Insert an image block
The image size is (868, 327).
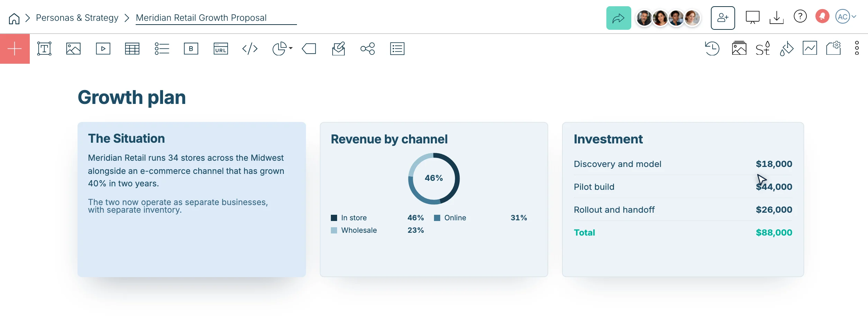[x=73, y=49]
